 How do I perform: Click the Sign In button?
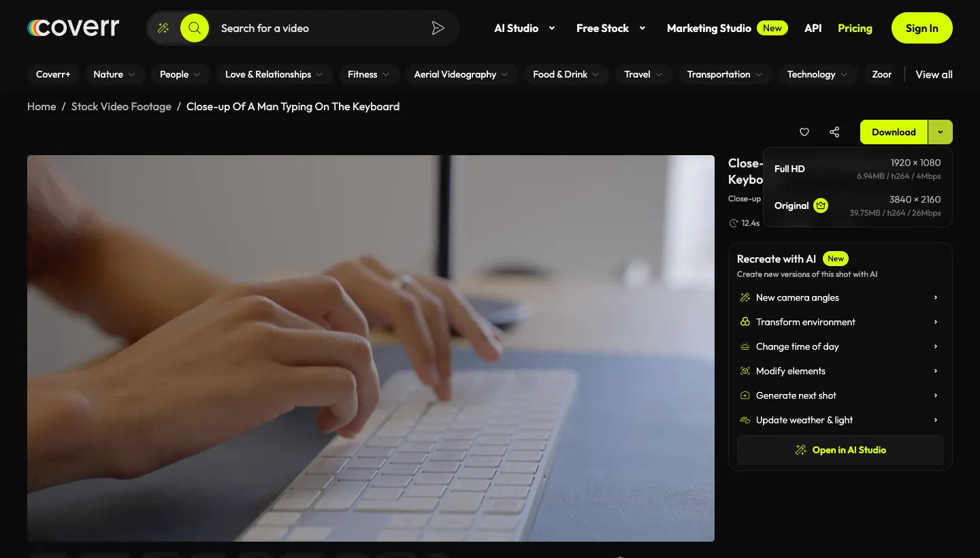[x=922, y=28]
